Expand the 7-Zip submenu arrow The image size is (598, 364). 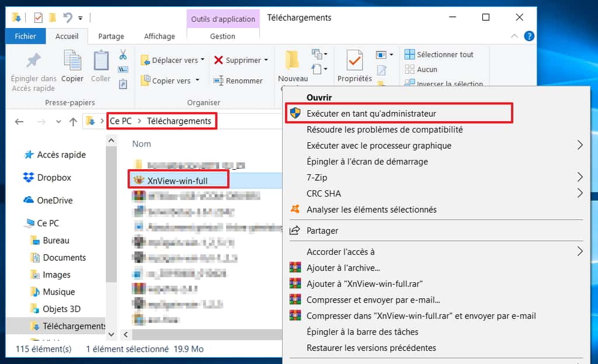580,177
